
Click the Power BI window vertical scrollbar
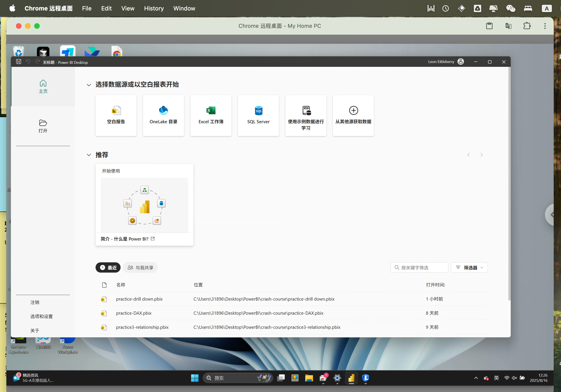(x=509, y=184)
